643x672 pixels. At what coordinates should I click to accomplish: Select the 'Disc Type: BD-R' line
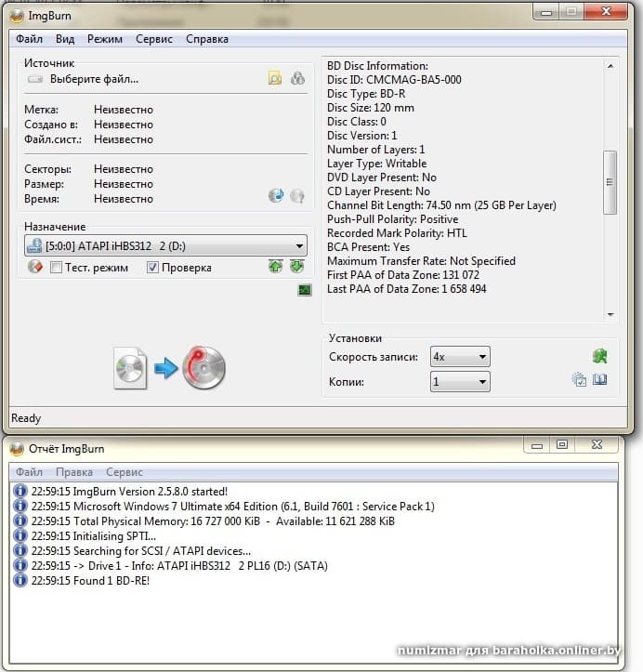pos(366,94)
